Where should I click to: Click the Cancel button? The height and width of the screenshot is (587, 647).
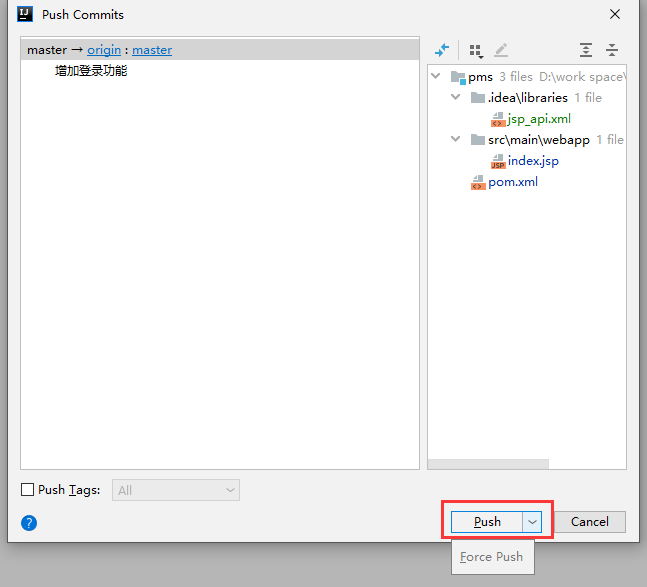pyautogui.click(x=590, y=522)
